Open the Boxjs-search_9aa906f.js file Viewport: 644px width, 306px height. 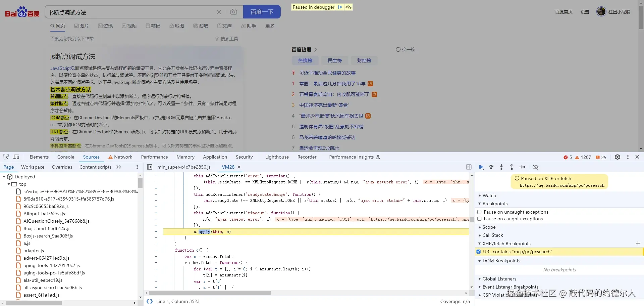(x=48, y=236)
